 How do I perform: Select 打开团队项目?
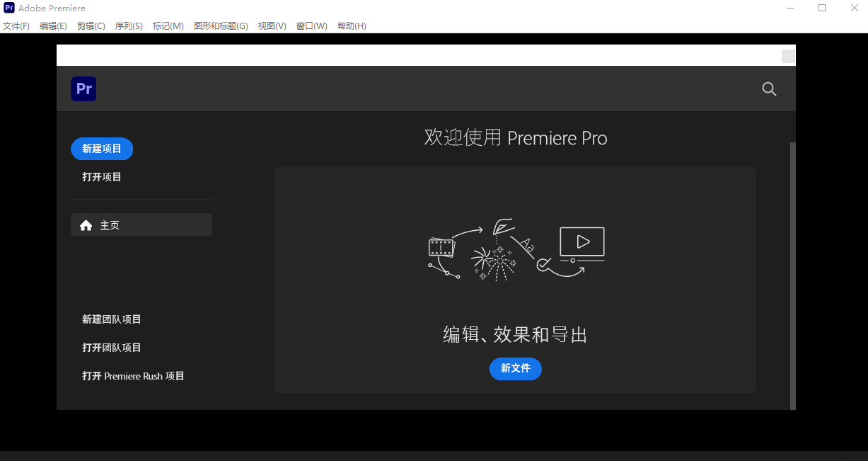[111, 347]
